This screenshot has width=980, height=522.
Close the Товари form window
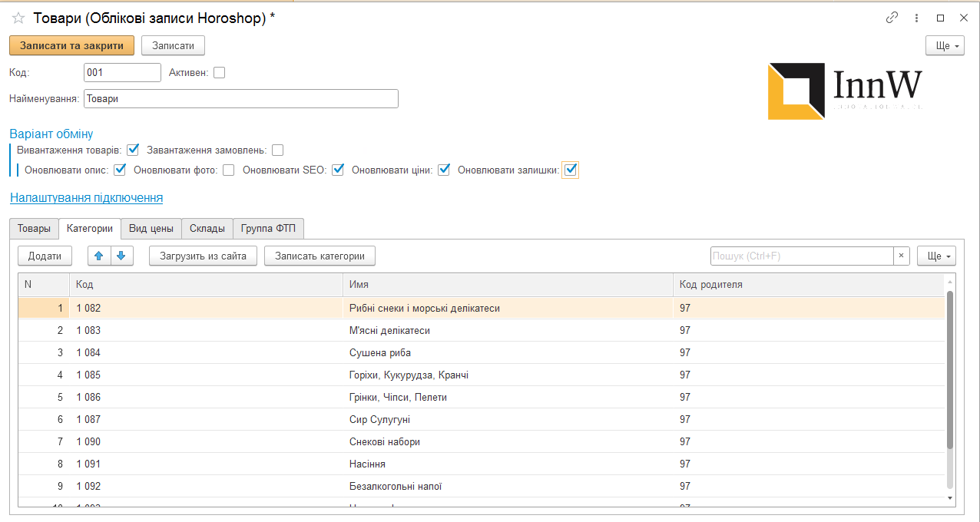point(964,18)
